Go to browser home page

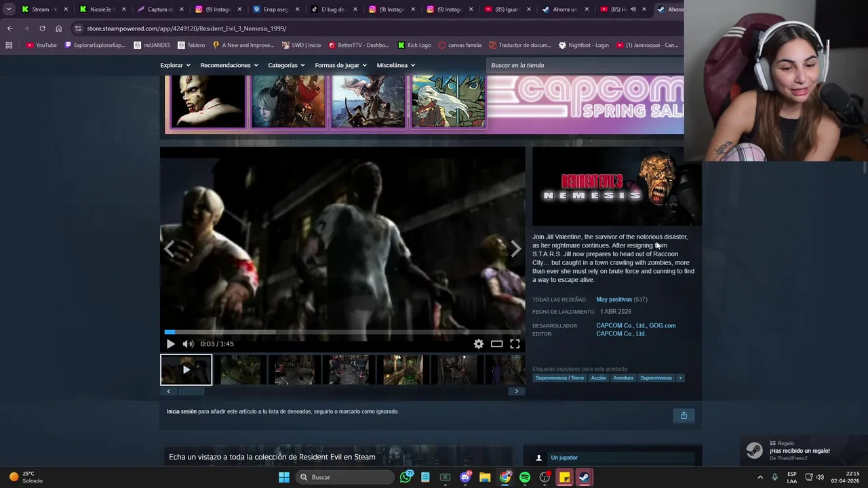[58, 28]
